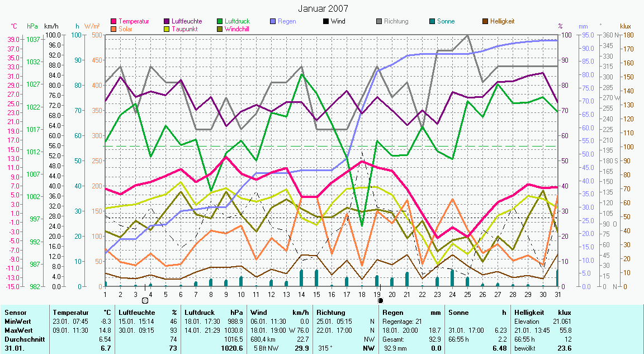
Task: Select the yellow Taupunkt legend square
Action: [x=167, y=29]
